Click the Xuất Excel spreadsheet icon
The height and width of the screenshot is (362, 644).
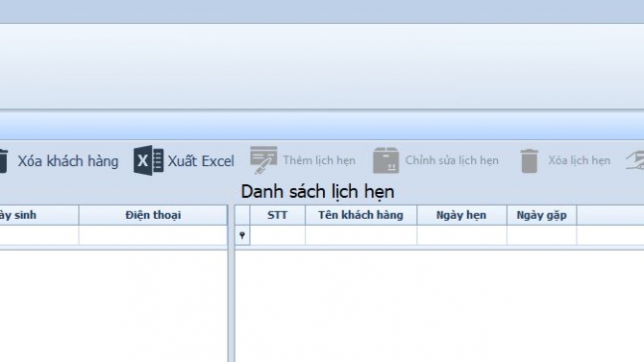pyautogui.click(x=148, y=160)
